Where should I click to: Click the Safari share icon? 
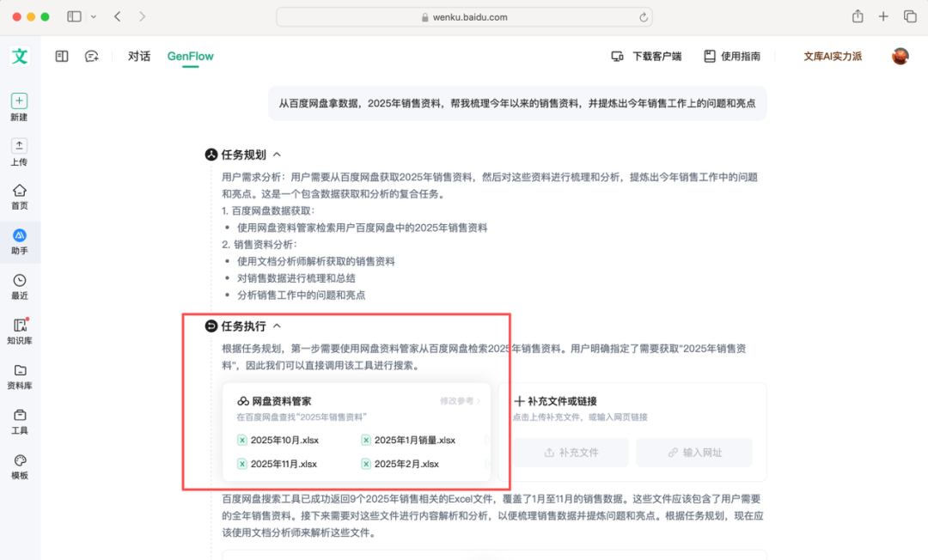point(858,16)
